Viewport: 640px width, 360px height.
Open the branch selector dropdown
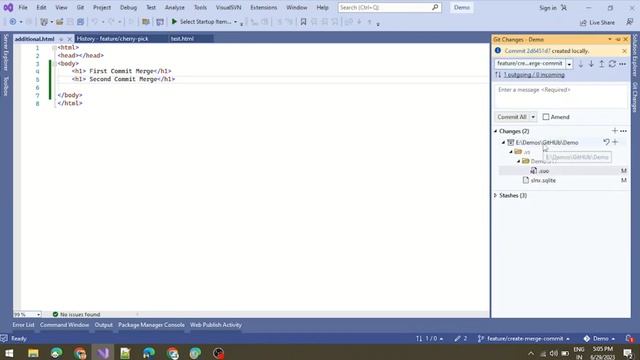tap(569, 64)
